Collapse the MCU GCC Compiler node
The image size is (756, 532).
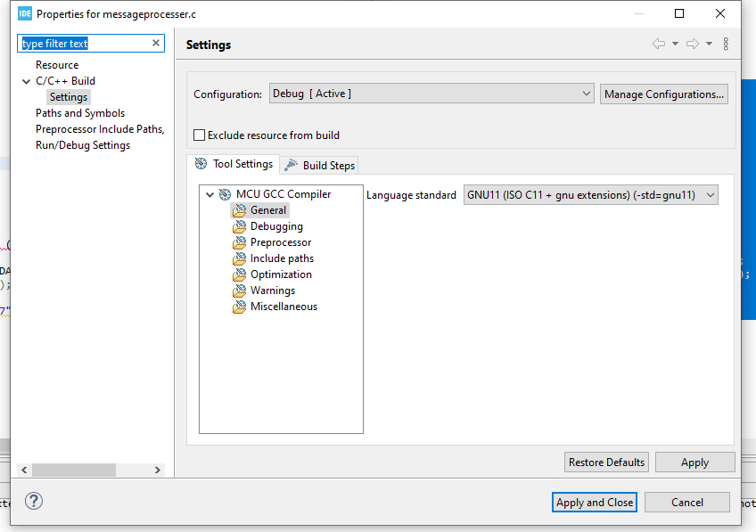210,194
